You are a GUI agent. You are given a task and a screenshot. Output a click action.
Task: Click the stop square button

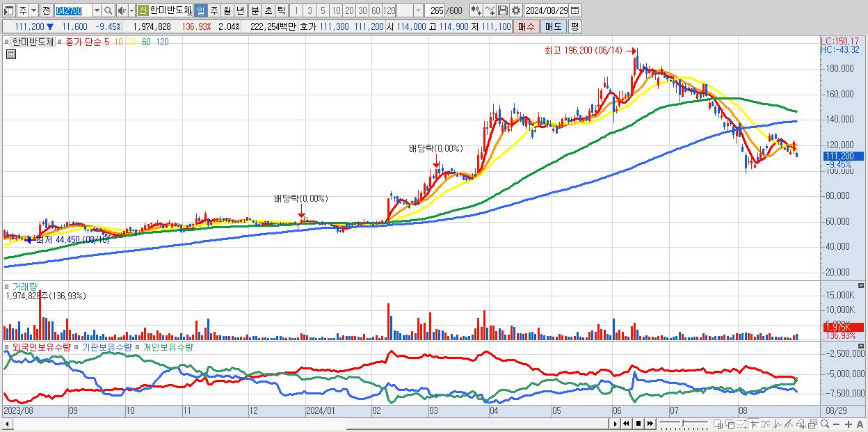click(638, 423)
